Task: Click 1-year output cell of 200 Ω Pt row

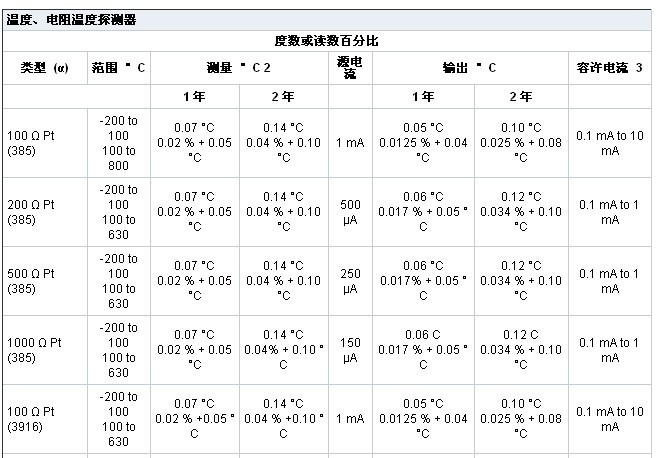Action: point(423,212)
